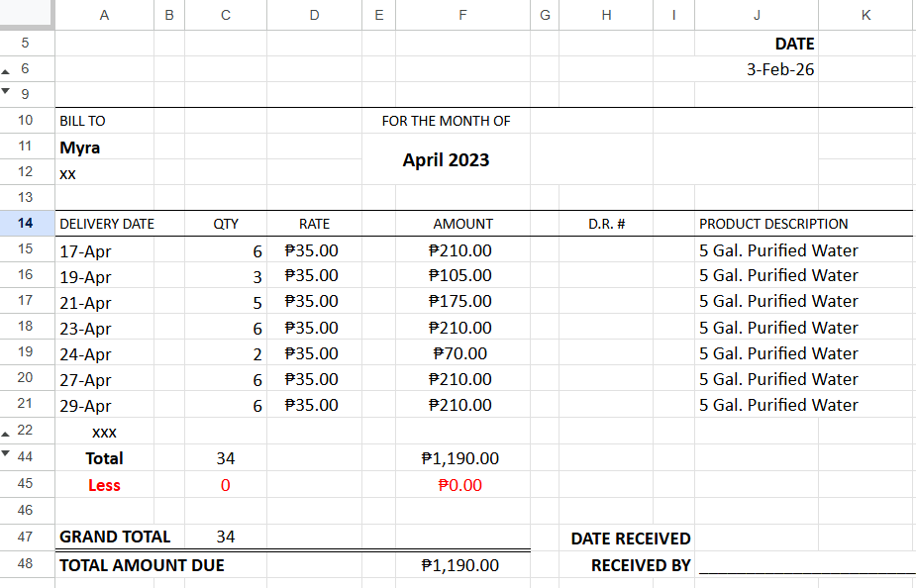Select column F header
This screenshot has height=588, width=916.
pos(462,13)
